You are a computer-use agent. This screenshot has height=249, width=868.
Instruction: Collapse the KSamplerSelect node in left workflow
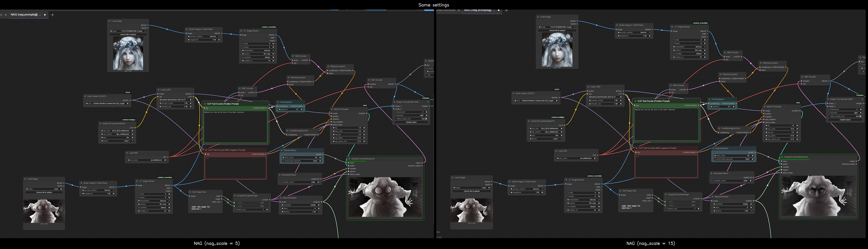pyautogui.click(x=280, y=175)
